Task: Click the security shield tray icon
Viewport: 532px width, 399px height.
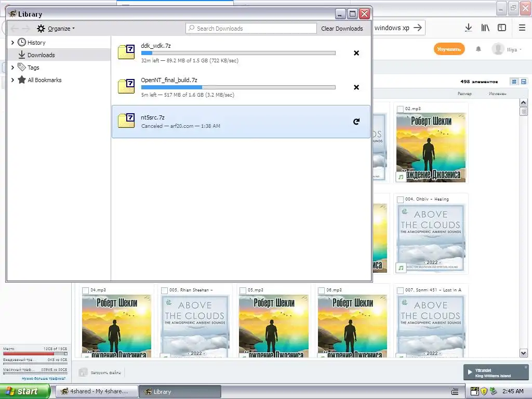Action: click(484, 391)
